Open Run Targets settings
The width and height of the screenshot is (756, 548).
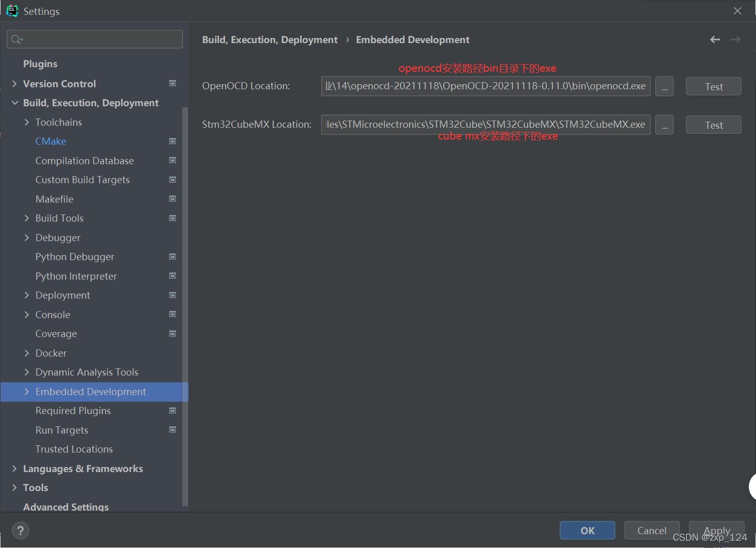tap(62, 430)
